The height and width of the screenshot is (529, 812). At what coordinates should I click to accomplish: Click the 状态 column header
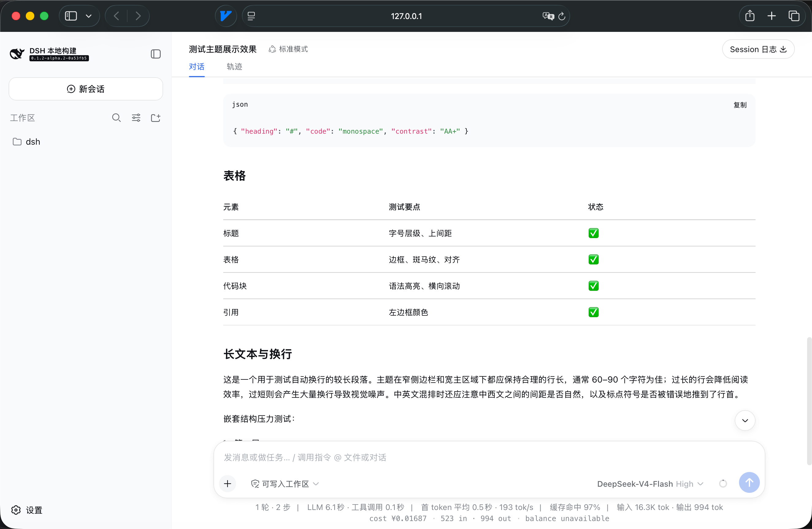coord(596,207)
